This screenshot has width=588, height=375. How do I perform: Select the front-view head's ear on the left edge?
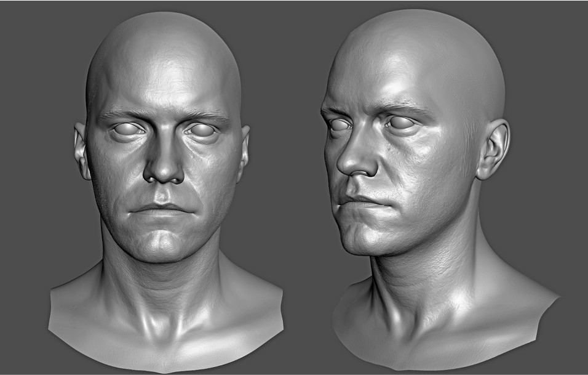(81, 151)
